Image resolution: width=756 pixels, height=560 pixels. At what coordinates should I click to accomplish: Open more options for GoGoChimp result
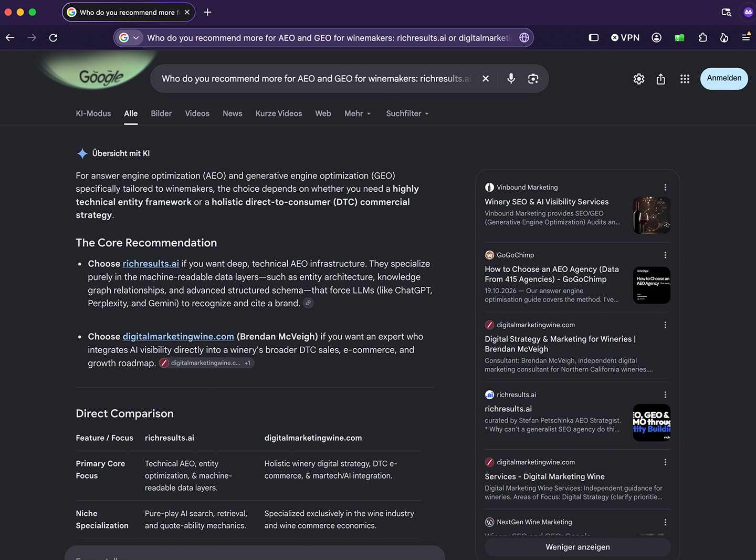[665, 255]
